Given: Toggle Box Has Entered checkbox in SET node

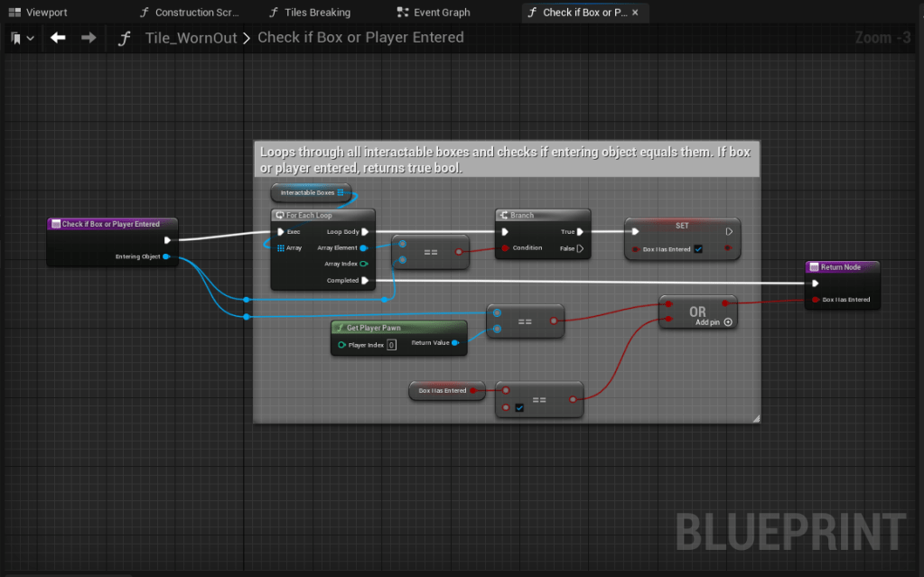Looking at the screenshot, I should pyautogui.click(x=698, y=249).
